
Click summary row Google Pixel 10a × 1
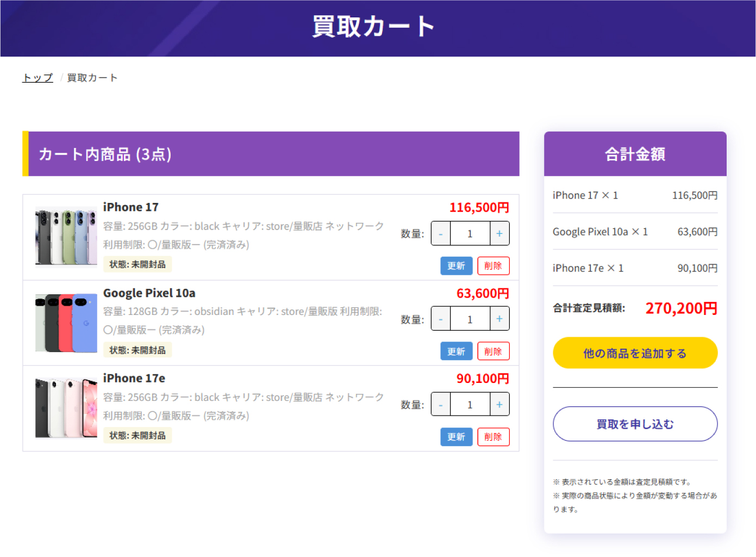click(x=635, y=232)
